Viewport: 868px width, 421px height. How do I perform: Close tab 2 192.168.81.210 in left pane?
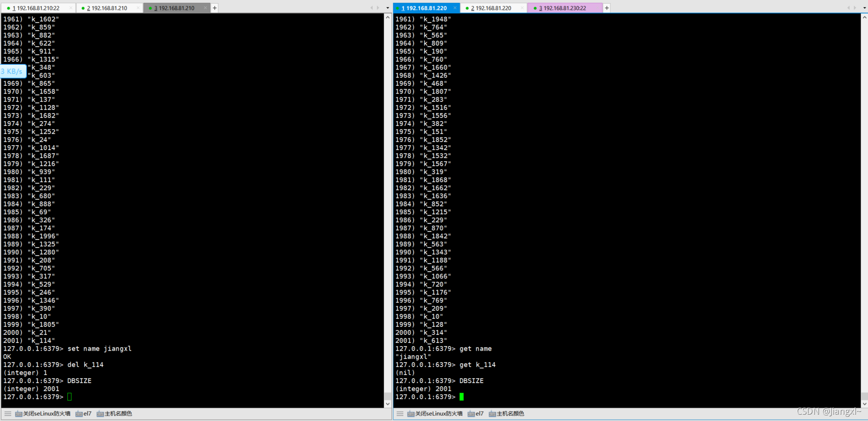[138, 8]
